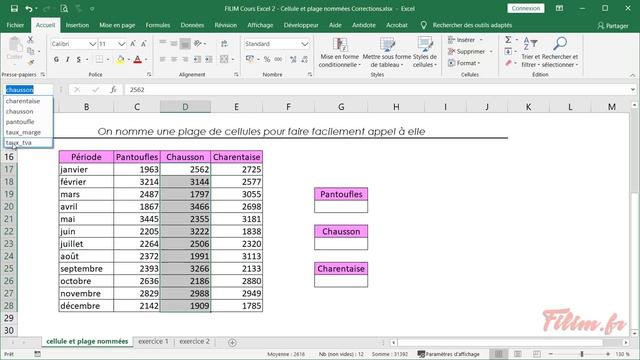Add a new sheet with plus icon
The height and width of the screenshot is (360, 640).
tap(232, 342)
